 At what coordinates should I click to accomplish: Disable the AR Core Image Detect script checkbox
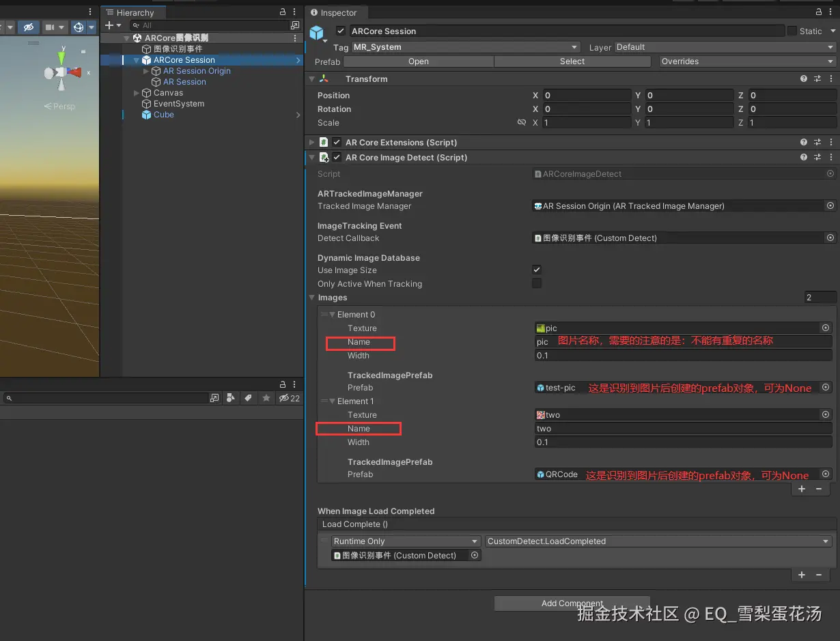(337, 158)
